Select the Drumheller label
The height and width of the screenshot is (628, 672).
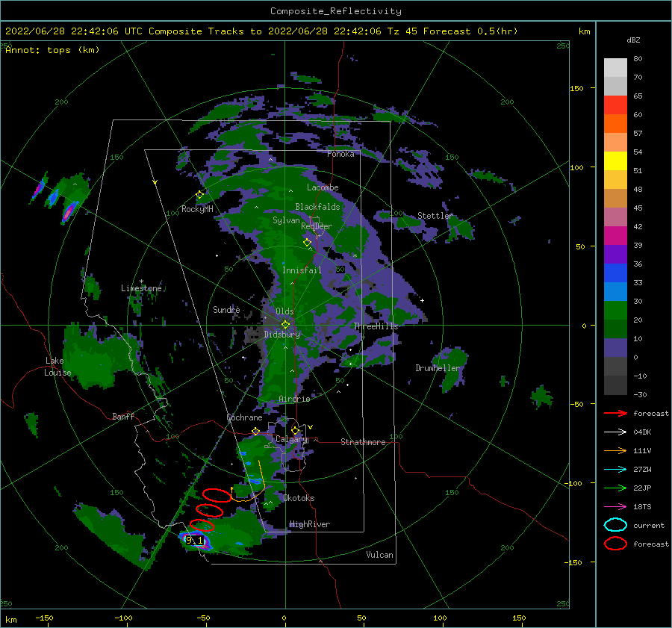tap(438, 368)
